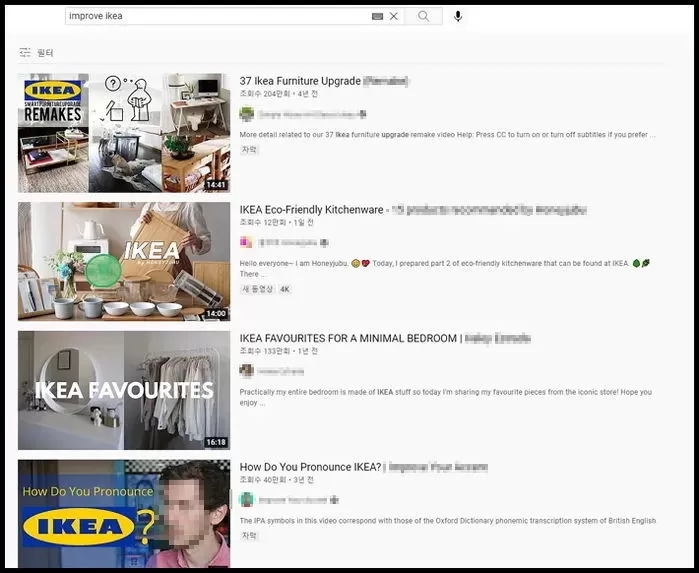Viewport: 699px width, 573px height.
Task: Play the How Do You Pronounce thumbnail
Action: (124, 514)
